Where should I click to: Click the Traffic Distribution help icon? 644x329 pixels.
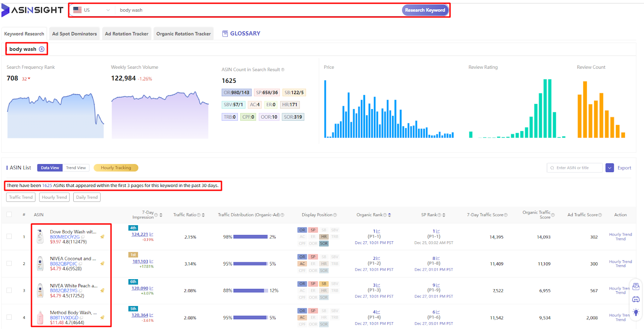point(283,215)
